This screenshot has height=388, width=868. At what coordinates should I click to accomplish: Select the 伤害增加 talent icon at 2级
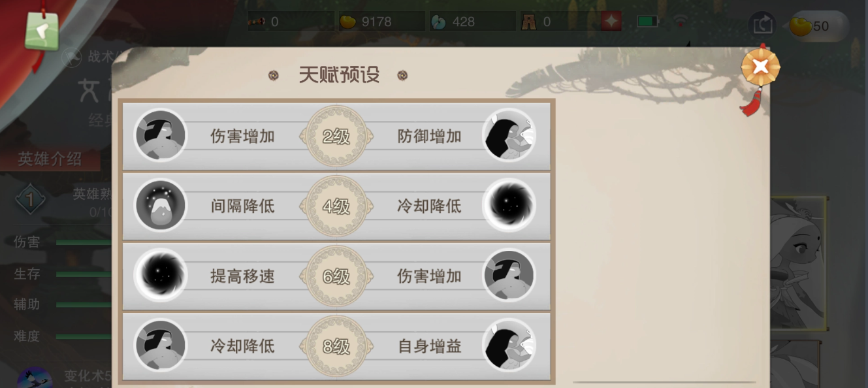point(161,136)
